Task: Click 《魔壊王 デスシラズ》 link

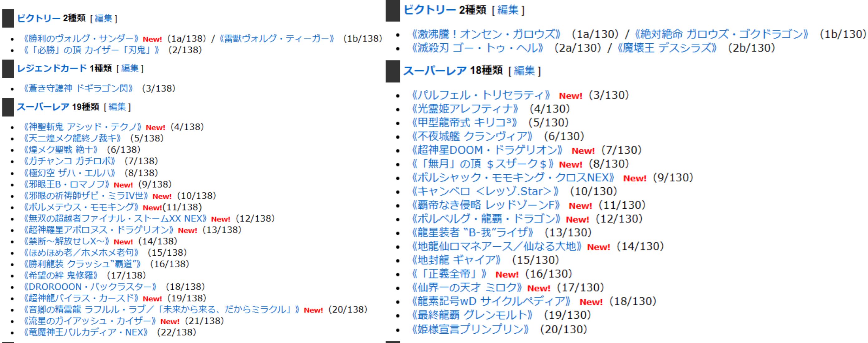Action: coord(667,48)
